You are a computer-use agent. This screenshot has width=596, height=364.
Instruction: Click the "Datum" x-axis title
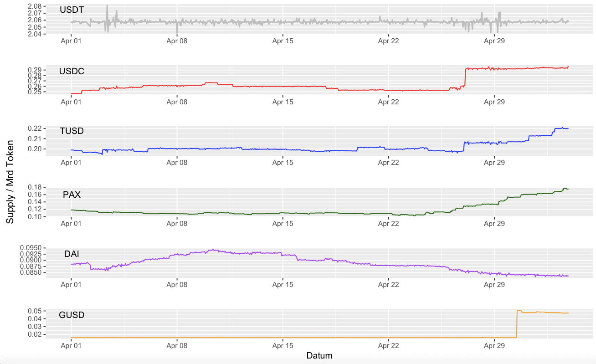coord(319,356)
